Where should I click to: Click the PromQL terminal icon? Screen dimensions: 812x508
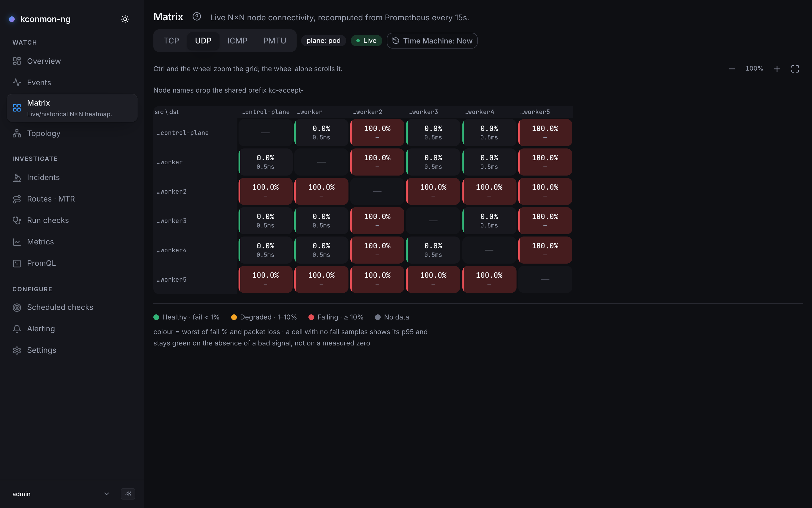click(17, 263)
